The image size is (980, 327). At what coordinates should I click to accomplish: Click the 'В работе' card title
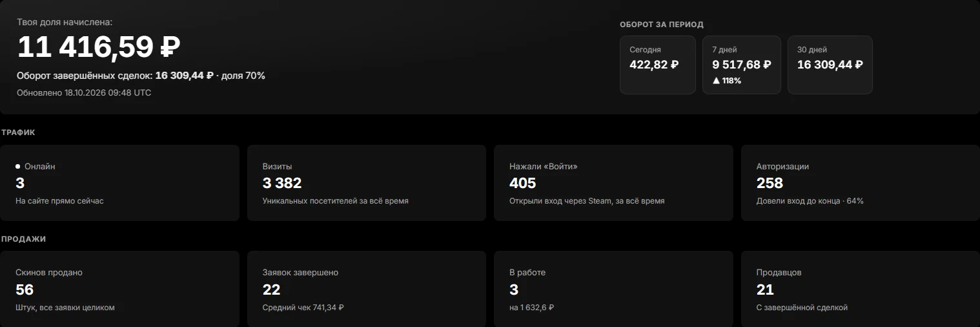click(527, 273)
